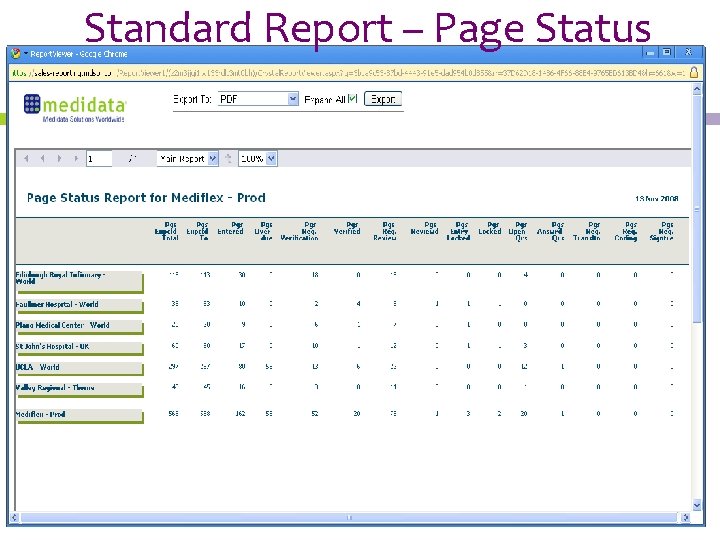Screen dimensions: 720x540
Task: Click the horizontal scrollbar thumb
Action: (349, 518)
